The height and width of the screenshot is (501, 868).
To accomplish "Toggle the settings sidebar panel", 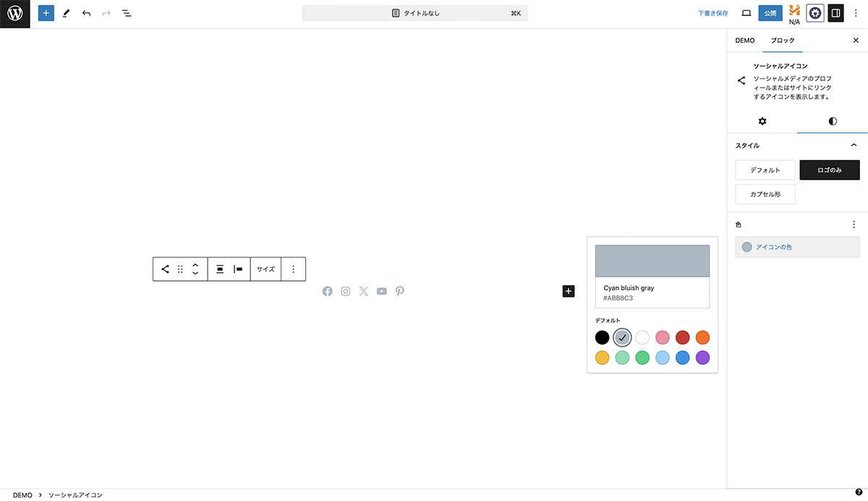I will pos(835,13).
